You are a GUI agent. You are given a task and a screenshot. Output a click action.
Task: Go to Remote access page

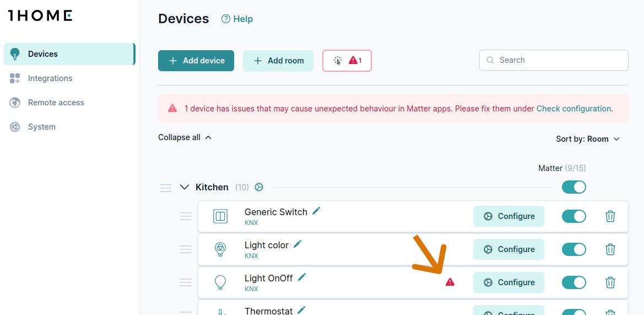56,103
